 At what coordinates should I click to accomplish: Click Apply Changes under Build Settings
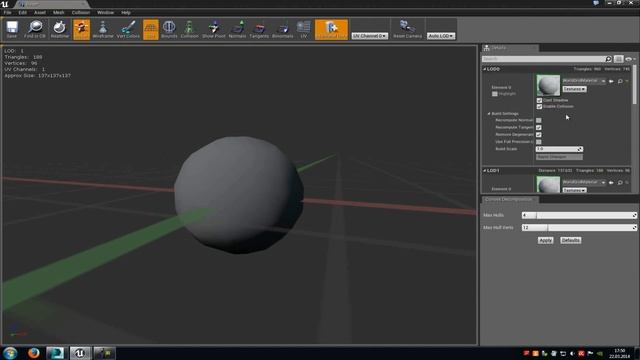559,157
